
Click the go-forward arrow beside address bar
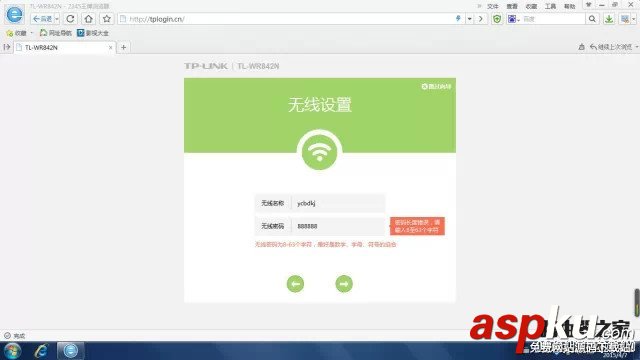[x=481, y=19]
